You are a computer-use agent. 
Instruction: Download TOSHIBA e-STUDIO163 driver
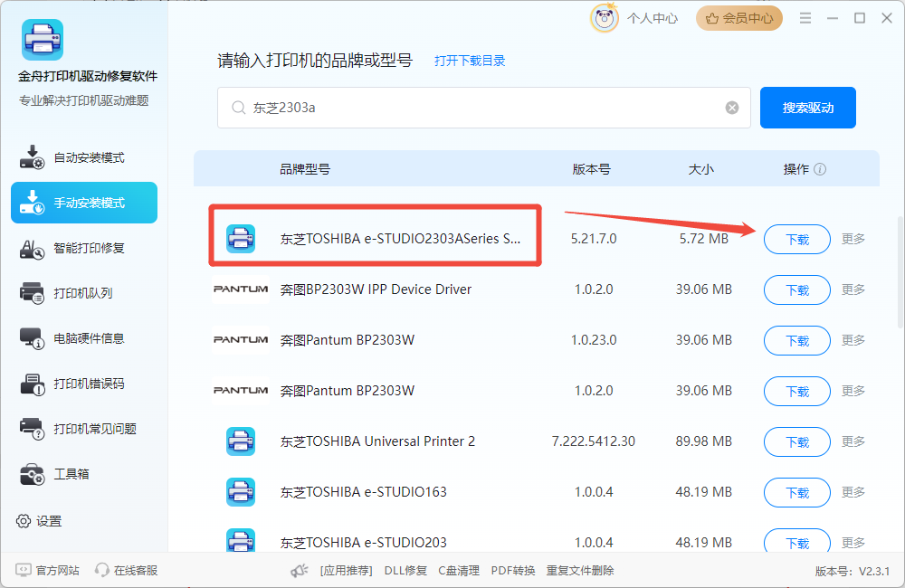click(x=797, y=493)
